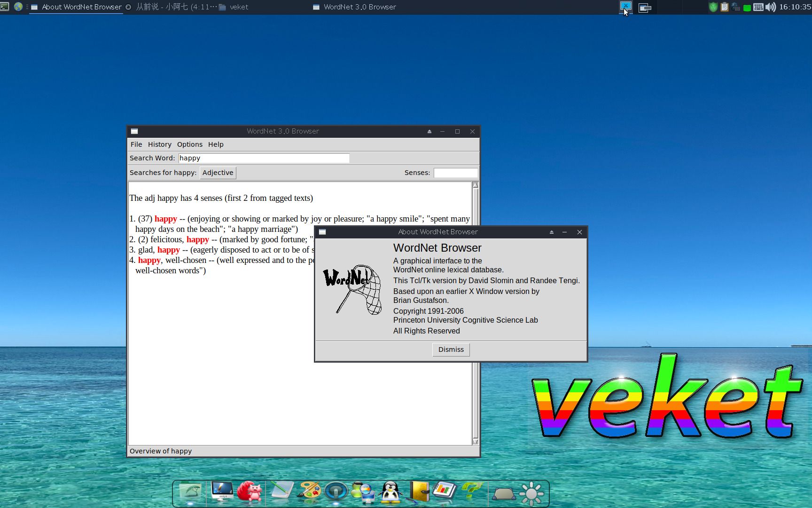Launch the globe web browser icon
The width and height of the screenshot is (812, 508).
pyautogui.click(x=18, y=7)
